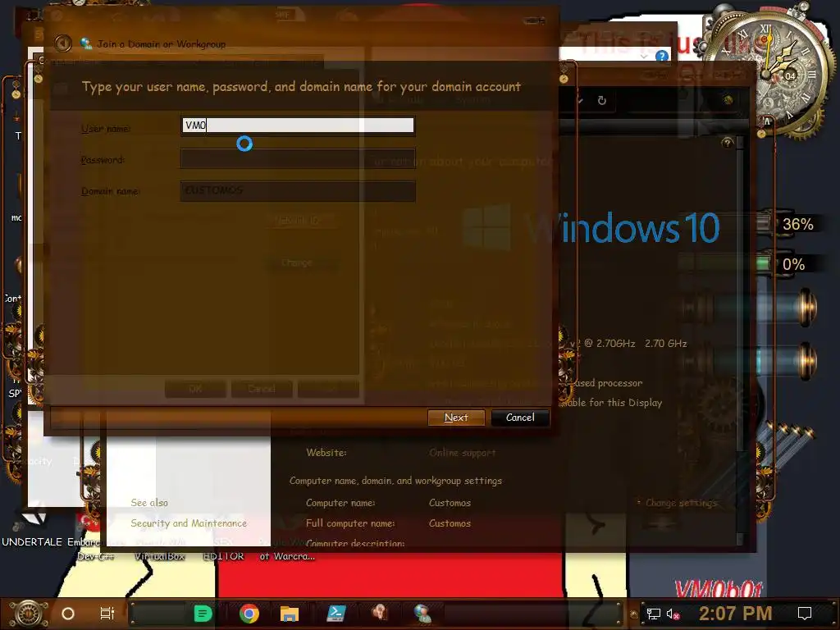The width and height of the screenshot is (840, 630).
Task: Click the Domain name field showing CUSTOMOS
Action: pos(298,190)
